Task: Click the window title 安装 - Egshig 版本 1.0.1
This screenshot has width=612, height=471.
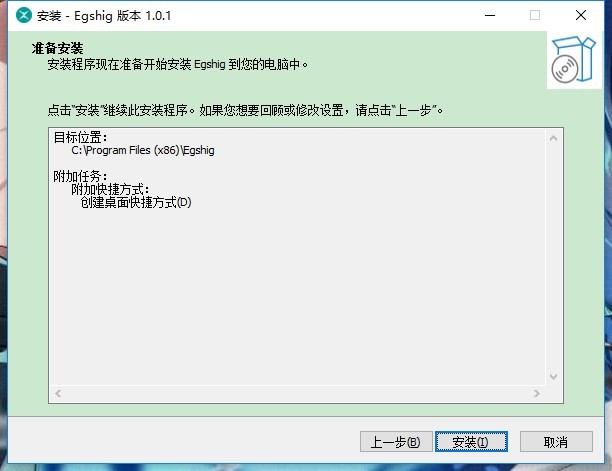Action: point(104,16)
